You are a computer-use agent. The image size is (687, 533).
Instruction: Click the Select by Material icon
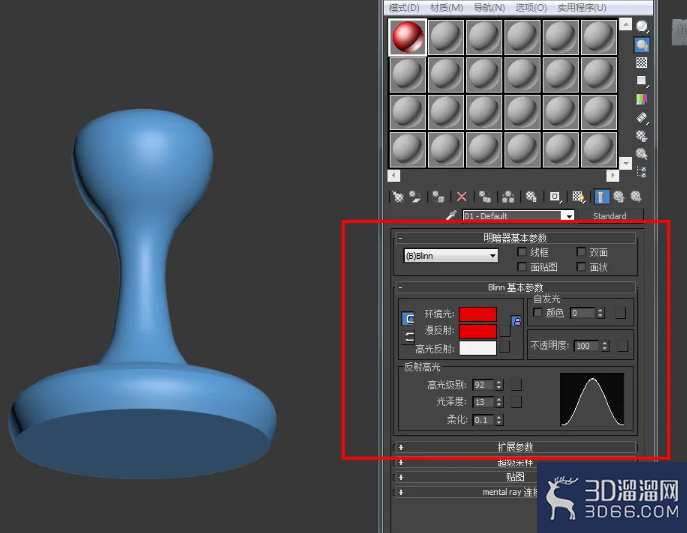click(x=641, y=154)
